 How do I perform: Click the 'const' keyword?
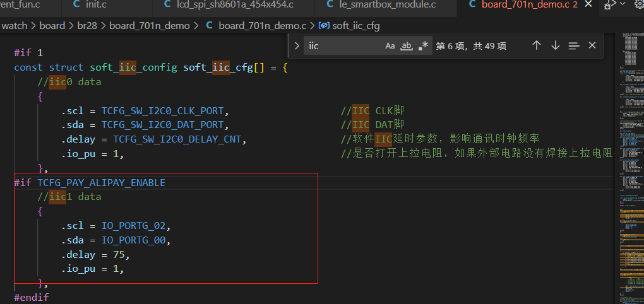tap(28, 67)
